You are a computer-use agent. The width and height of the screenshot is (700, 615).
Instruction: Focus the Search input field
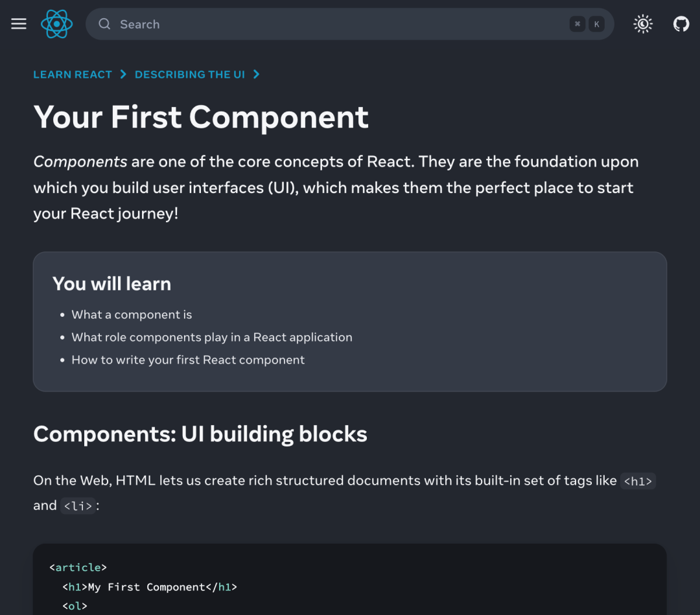349,24
